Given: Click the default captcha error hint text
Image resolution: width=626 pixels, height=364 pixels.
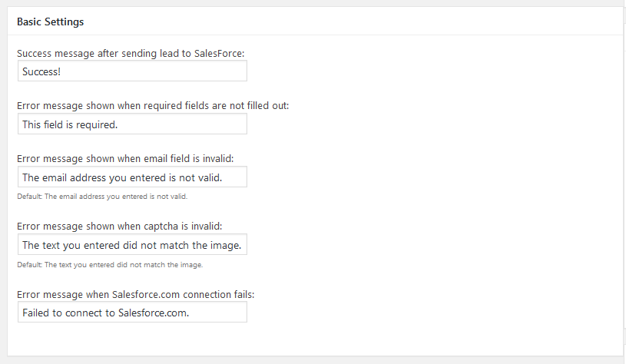Looking at the screenshot, I should pyautogui.click(x=110, y=265).
